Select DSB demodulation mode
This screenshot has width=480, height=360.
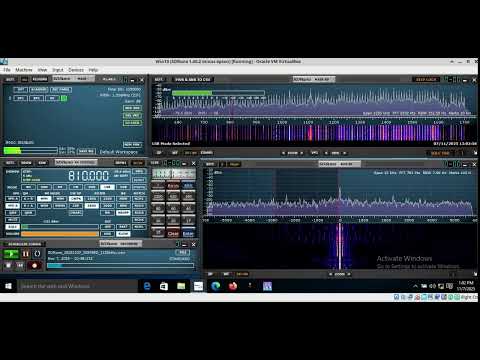tap(92, 187)
